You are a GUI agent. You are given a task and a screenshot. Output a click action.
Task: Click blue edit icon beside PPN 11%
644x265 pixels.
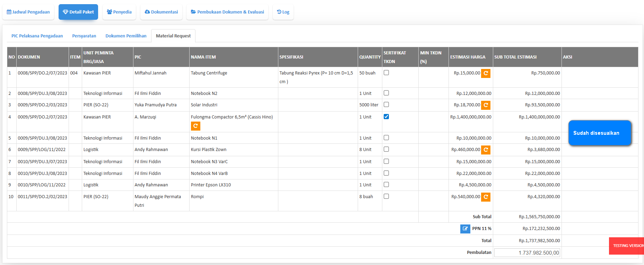click(465, 229)
